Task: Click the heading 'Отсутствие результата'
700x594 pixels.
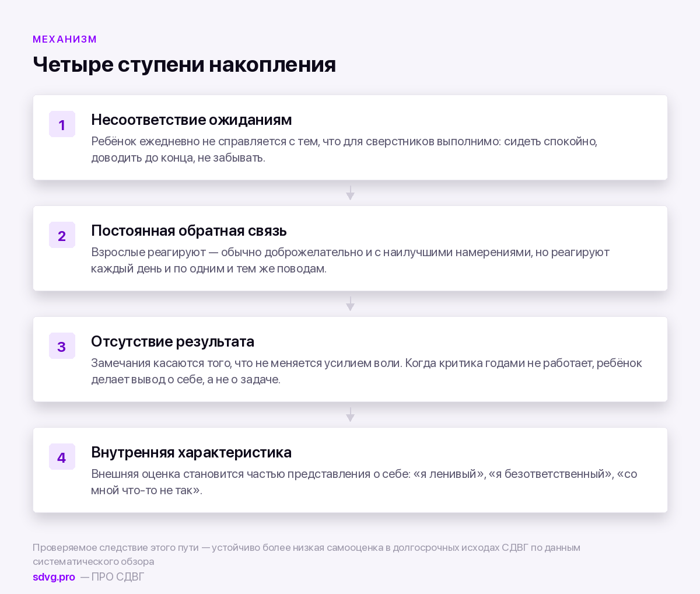Action: point(173,341)
